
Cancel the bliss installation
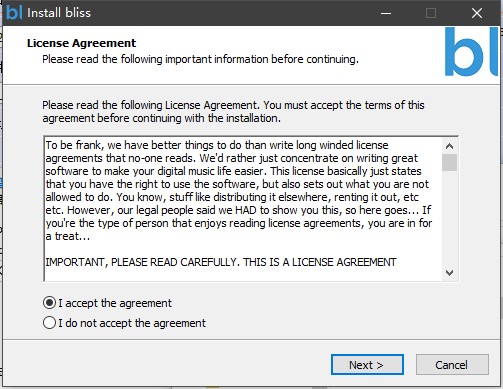pyautogui.click(x=452, y=365)
